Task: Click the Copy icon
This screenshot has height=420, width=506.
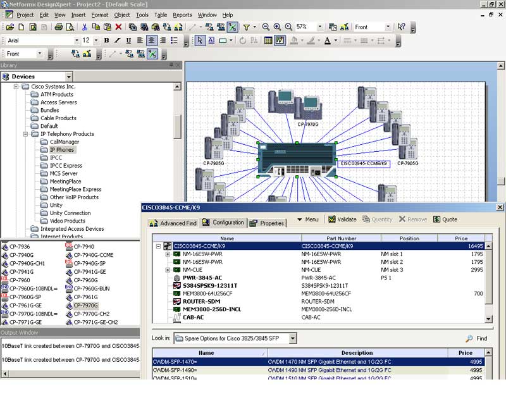Action: (x=96, y=27)
